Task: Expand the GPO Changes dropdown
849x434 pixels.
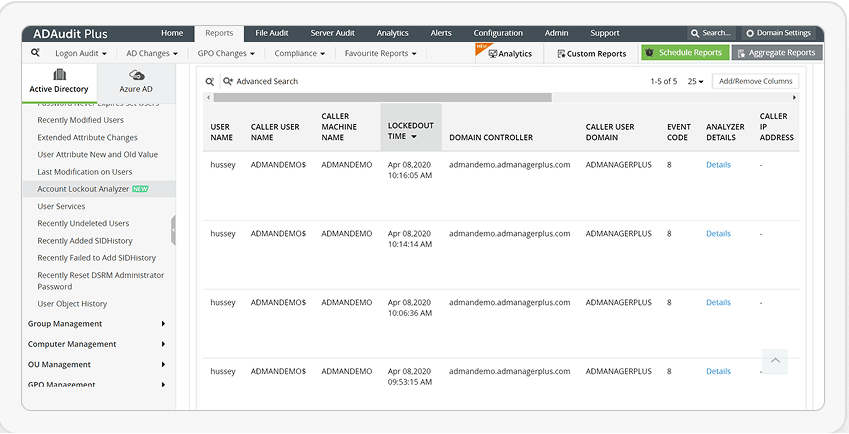Action: pos(226,54)
